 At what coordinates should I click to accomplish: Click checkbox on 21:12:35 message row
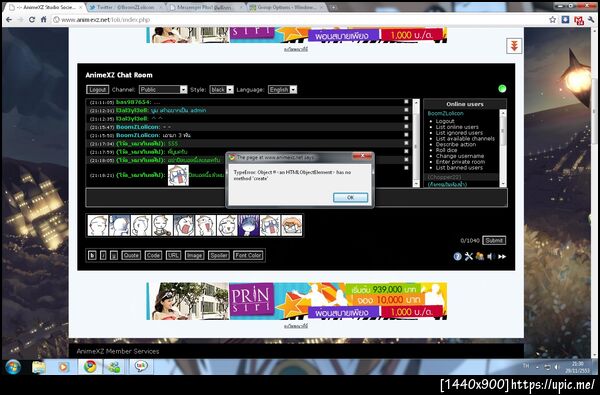coord(406,118)
